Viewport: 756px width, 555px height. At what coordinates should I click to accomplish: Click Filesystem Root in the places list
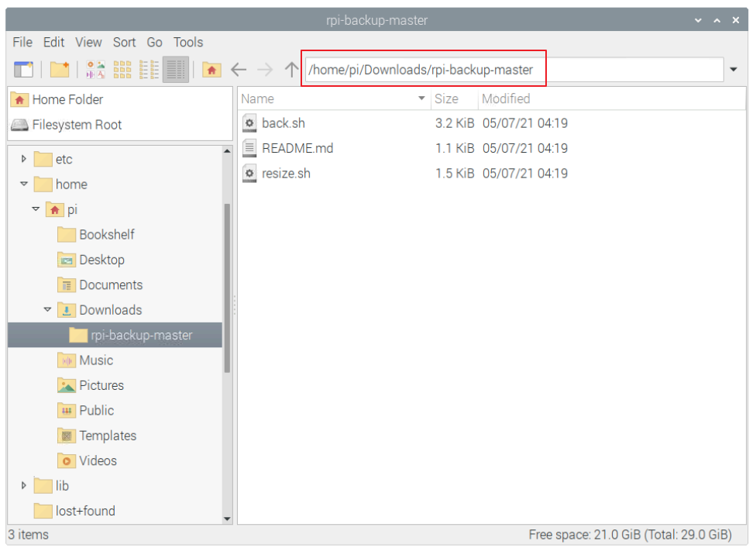(x=76, y=125)
